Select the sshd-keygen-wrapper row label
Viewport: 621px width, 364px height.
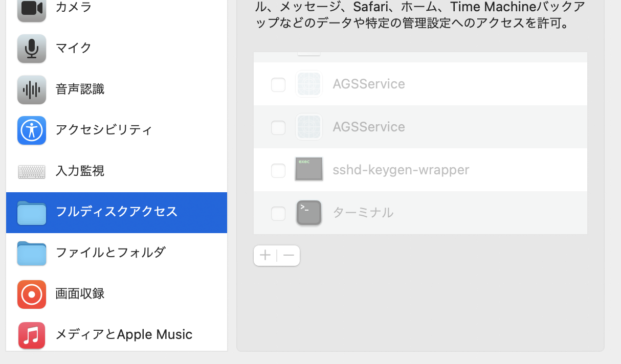[401, 170]
